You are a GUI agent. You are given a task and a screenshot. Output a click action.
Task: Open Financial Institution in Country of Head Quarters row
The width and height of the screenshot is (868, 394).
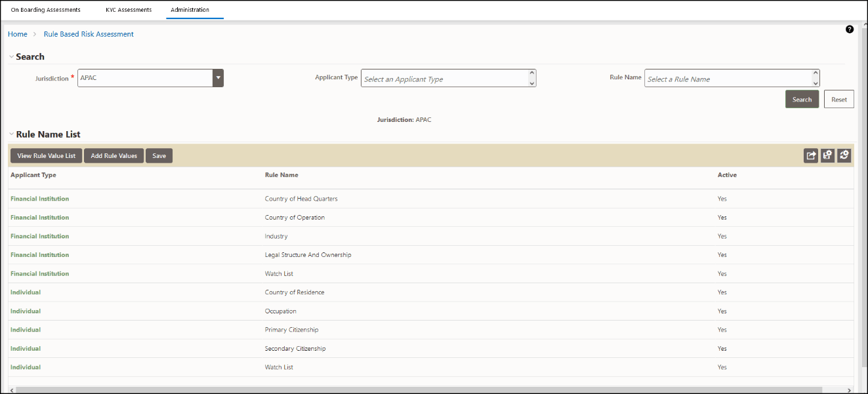coord(39,199)
